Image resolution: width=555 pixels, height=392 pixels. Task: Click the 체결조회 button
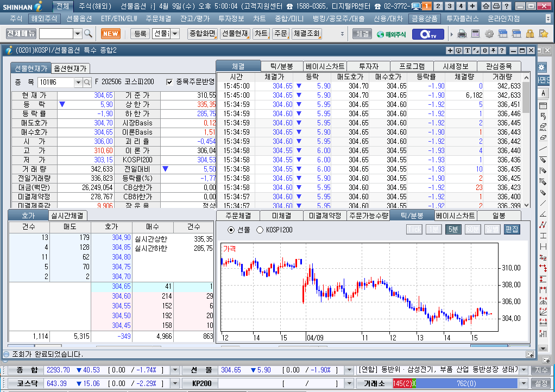[306, 34]
